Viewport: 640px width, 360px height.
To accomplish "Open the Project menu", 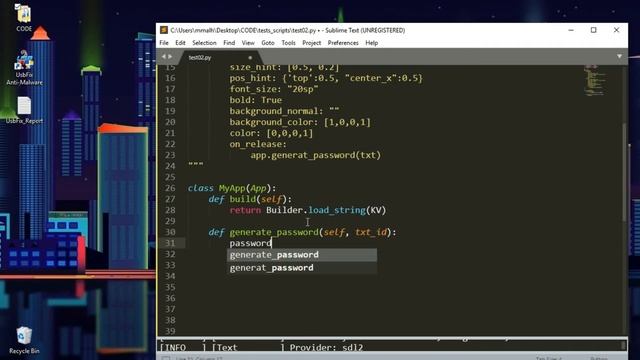I will pyautogui.click(x=311, y=43).
